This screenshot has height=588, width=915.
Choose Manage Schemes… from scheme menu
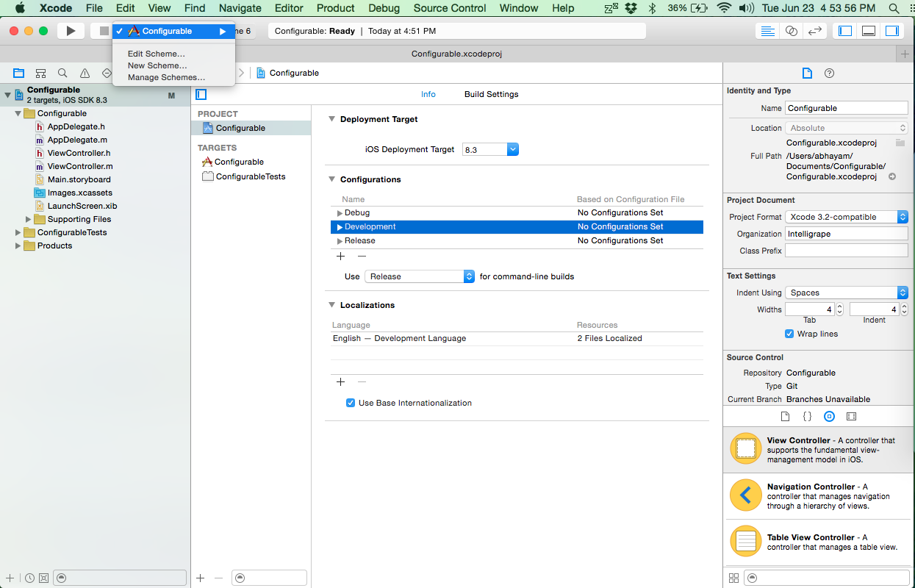pyautogui.click(x=166, y=77)
